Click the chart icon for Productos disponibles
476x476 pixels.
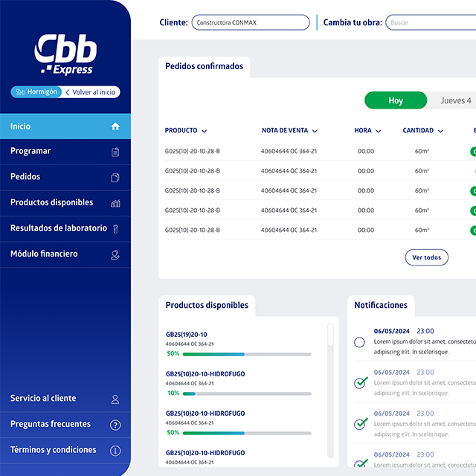pos(115,203)
